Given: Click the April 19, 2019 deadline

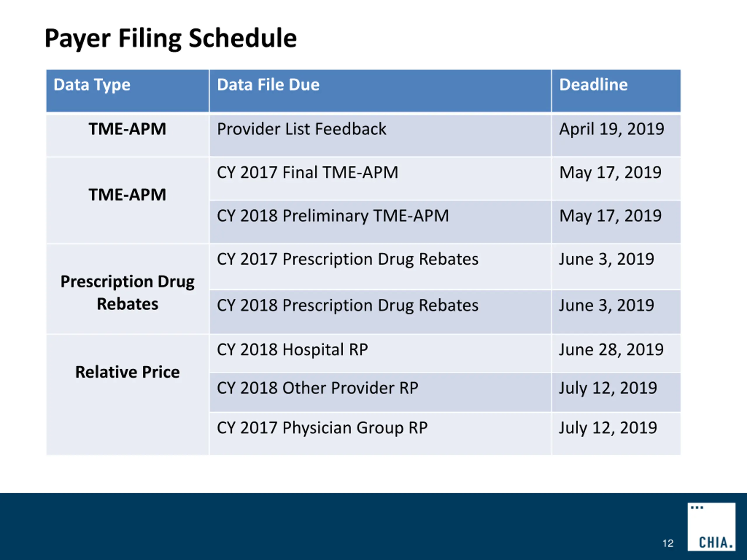Looking at the screenshot, I should (x=612, y=129).
